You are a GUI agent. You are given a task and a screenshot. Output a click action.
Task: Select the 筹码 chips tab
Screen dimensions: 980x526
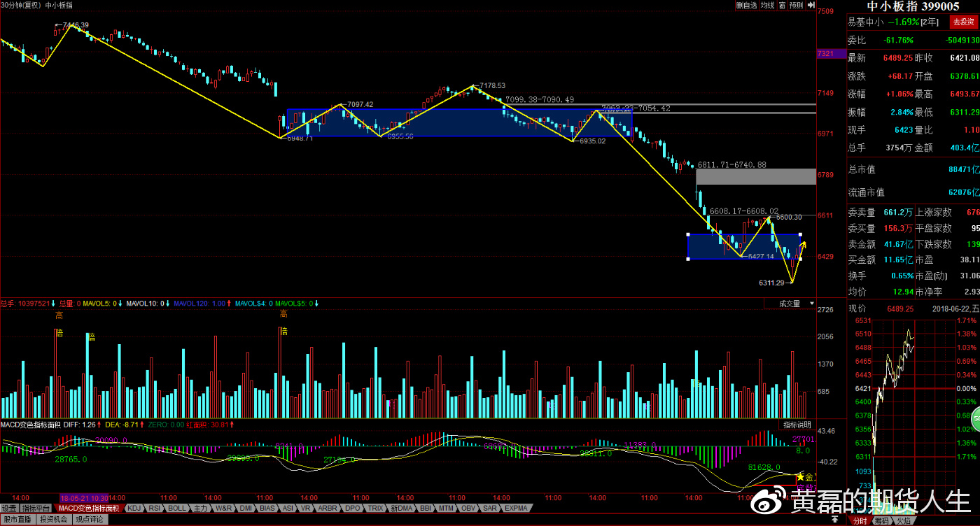881,520
